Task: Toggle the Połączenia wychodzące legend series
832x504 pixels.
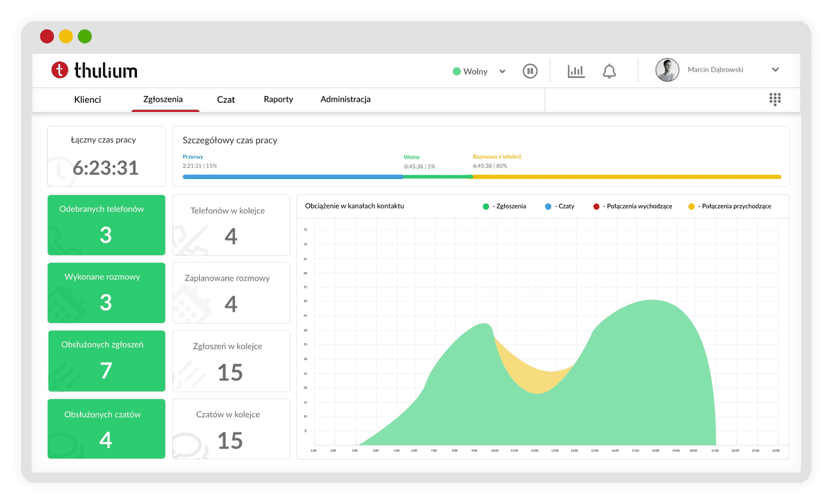Action: (632, 207)
